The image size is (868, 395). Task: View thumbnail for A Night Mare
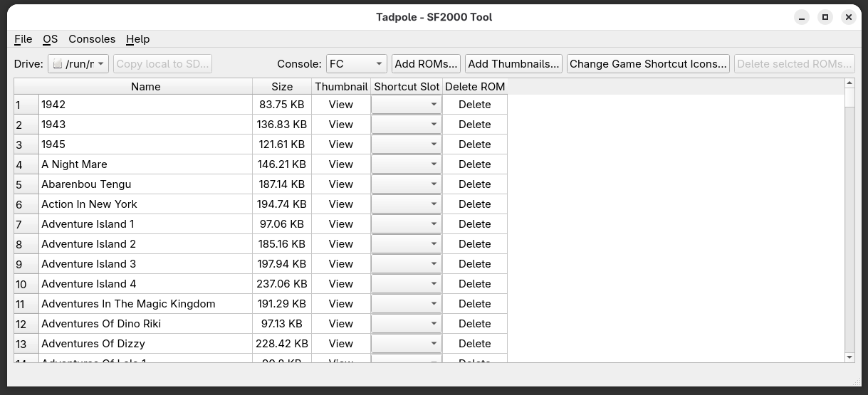coord(341,164)
